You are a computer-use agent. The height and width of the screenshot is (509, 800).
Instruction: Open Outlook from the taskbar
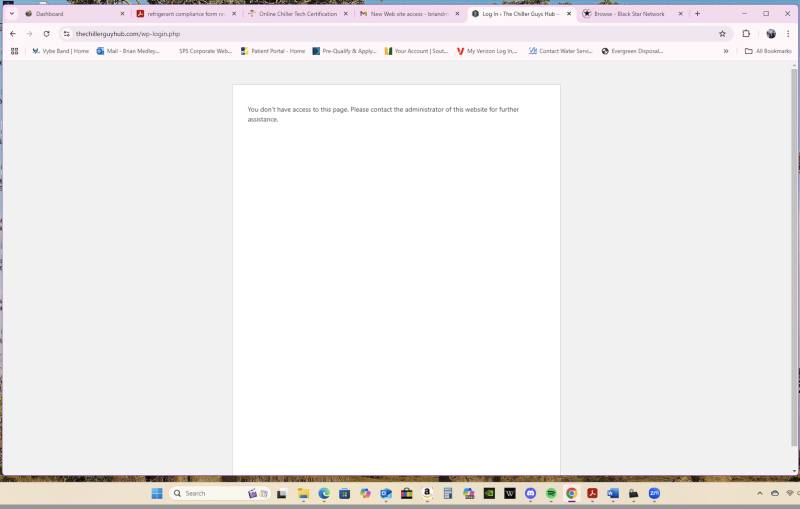[386, 493]
